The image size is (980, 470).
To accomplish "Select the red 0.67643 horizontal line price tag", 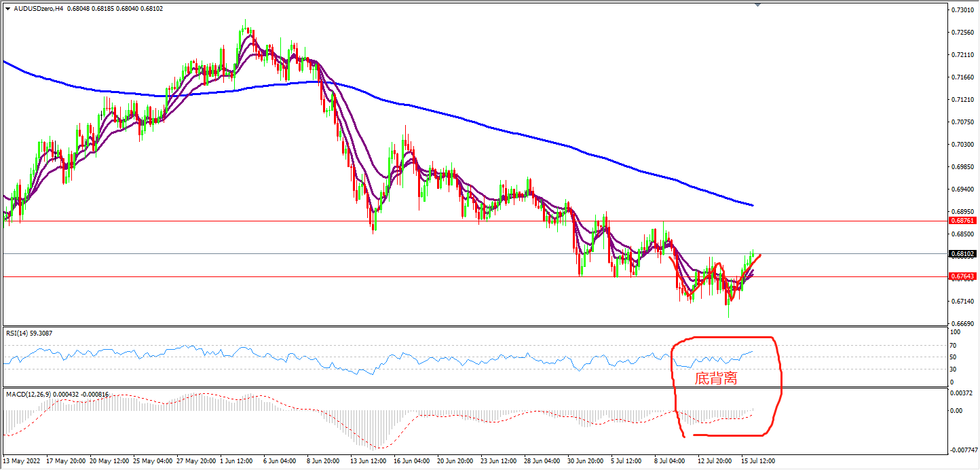I will (964, 276).
